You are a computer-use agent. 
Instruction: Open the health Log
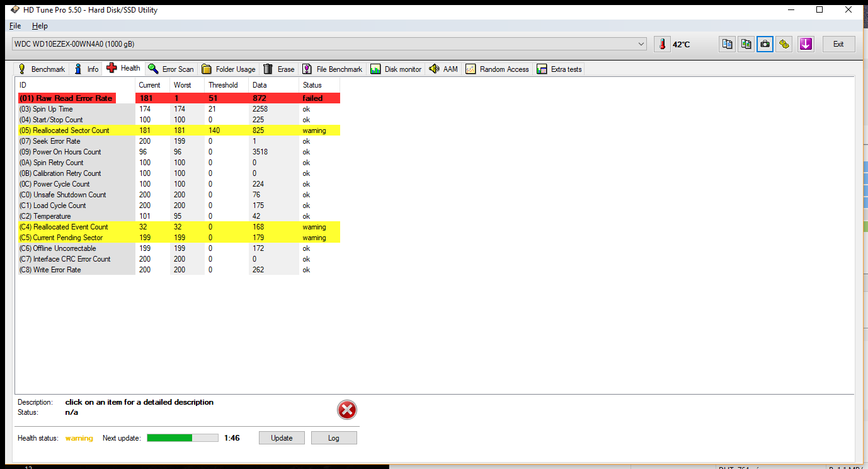(334, 438)
